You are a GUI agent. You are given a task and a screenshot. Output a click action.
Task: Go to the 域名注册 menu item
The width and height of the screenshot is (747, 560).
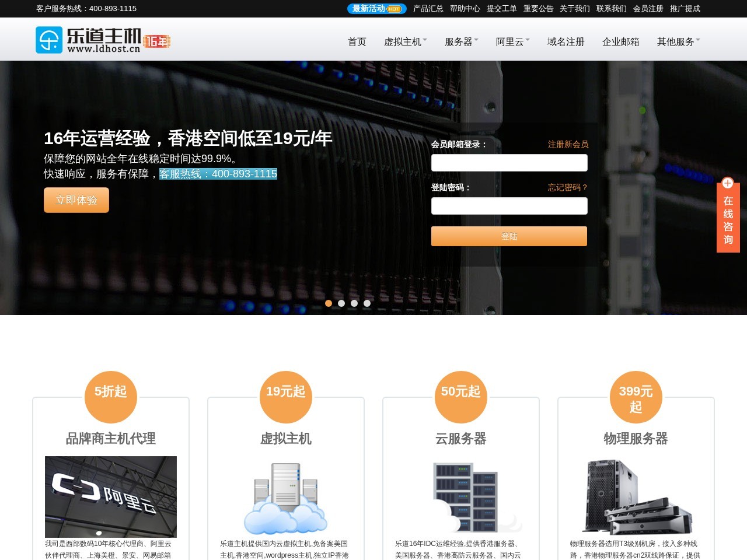tap(566, 42)
